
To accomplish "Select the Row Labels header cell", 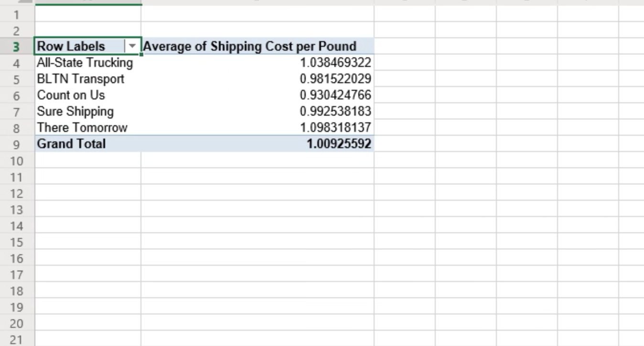I will pyautogui.click(x=88, y=46).
